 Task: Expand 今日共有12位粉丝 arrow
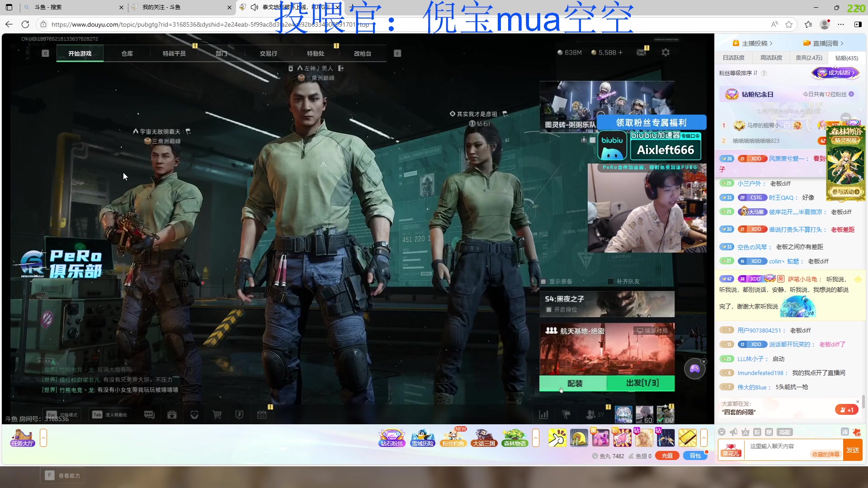coord(851,94)
